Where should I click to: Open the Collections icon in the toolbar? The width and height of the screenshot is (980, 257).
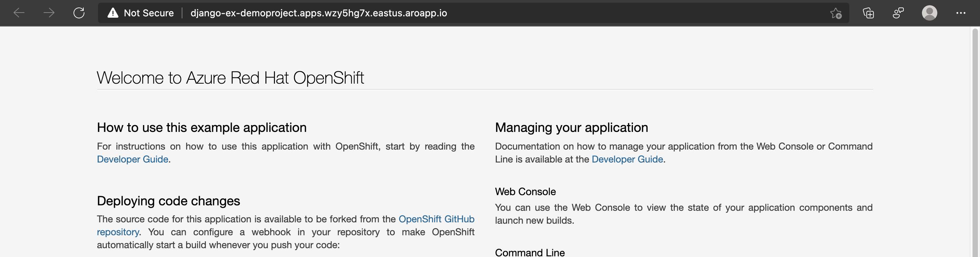[x=868, y=13]
